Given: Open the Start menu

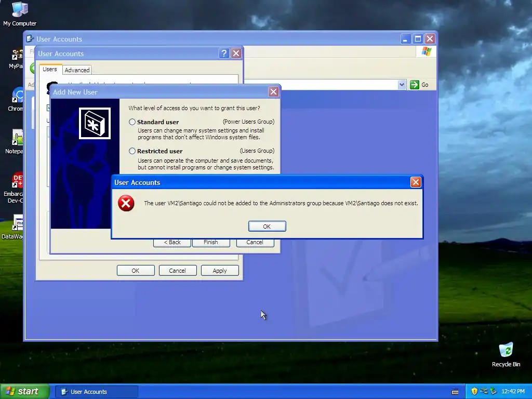Looking at the screenshot, I should click(24, 392).
